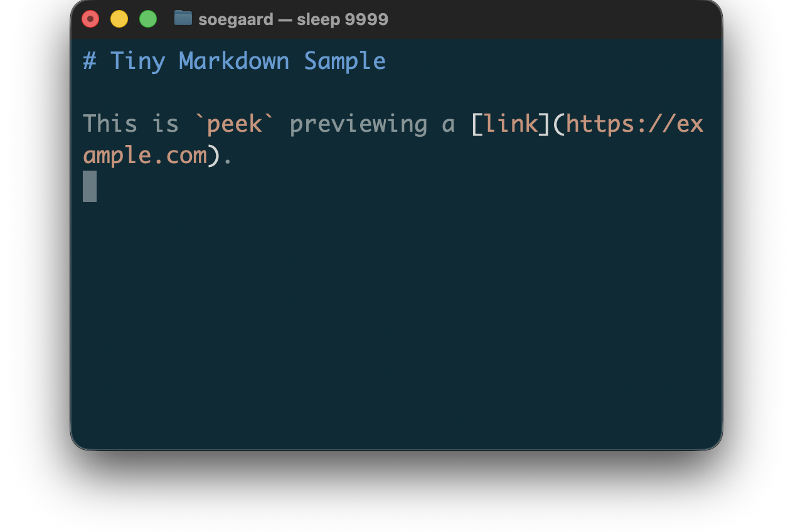Click the "#" heading marker
The height and width of the screenshot is (532, 793).
coord(90,61)
